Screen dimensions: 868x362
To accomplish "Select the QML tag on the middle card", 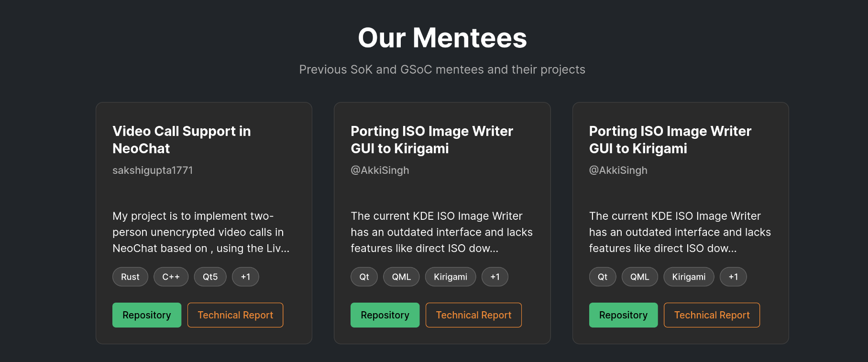I will (x=401, y=276).
